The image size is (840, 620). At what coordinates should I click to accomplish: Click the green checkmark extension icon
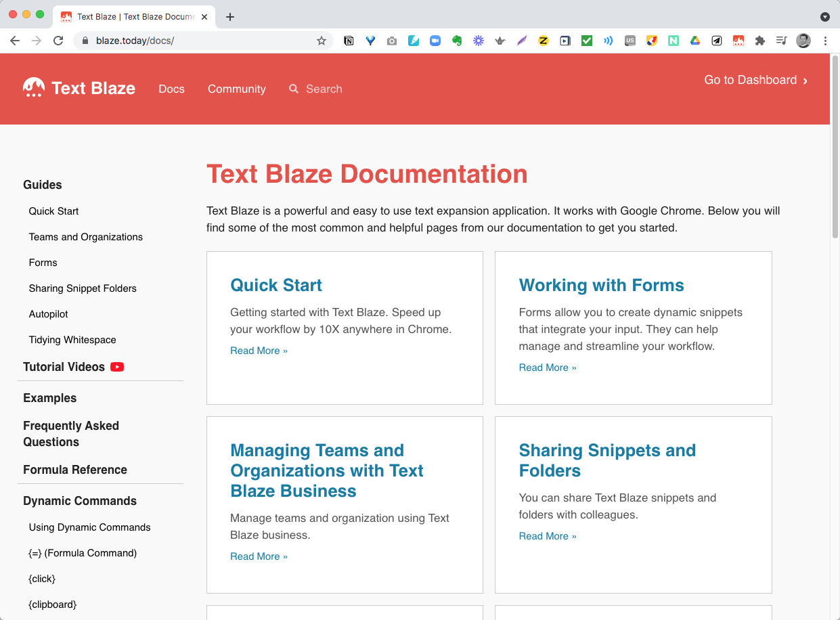587,41
